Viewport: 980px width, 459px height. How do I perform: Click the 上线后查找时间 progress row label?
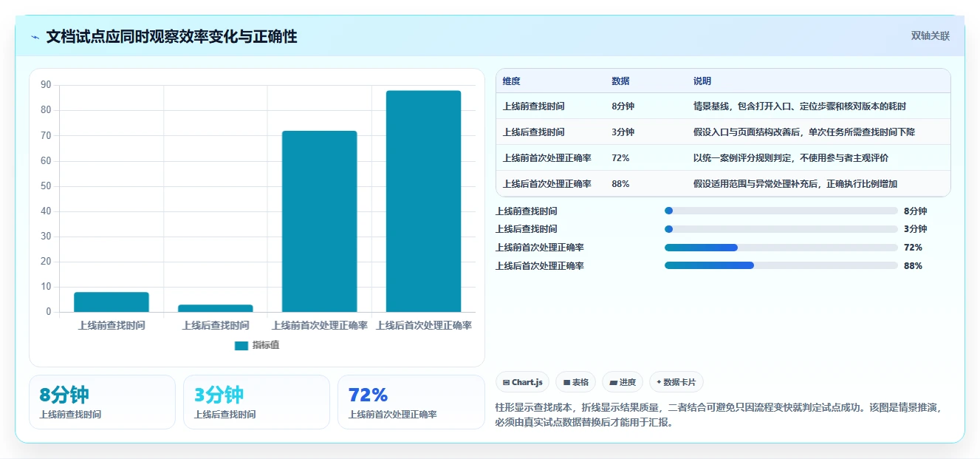(x=526, y=229)
